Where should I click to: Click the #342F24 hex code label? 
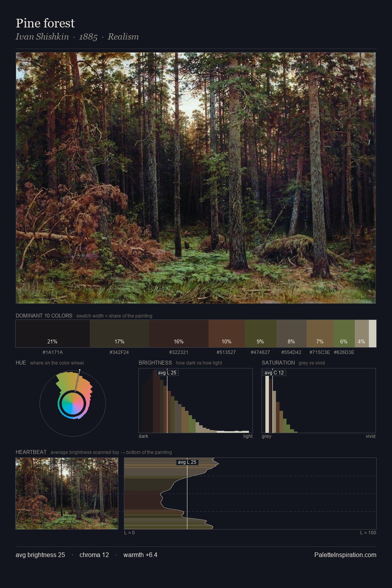(x=119, y=352)
